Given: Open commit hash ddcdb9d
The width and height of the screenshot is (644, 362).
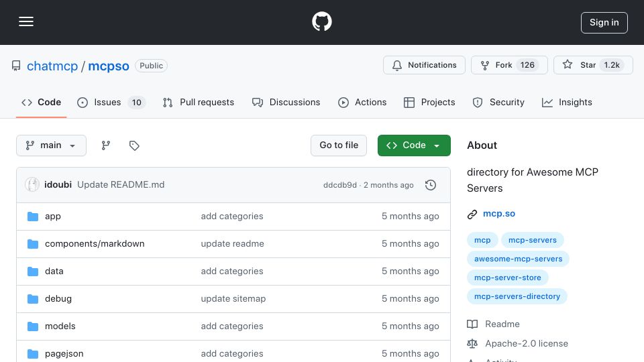Looking at the screenshot, I should 340,185.
